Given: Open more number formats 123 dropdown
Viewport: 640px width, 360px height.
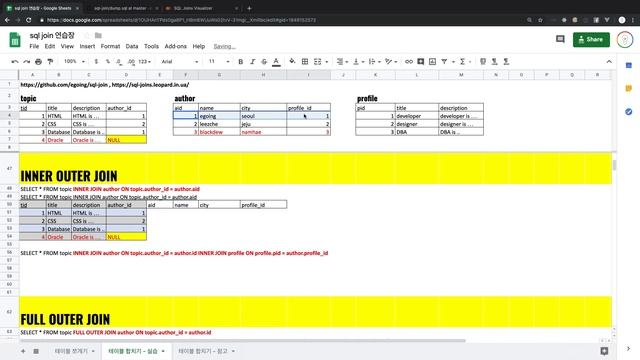Looking at the screenshot, I should (144, 62).
